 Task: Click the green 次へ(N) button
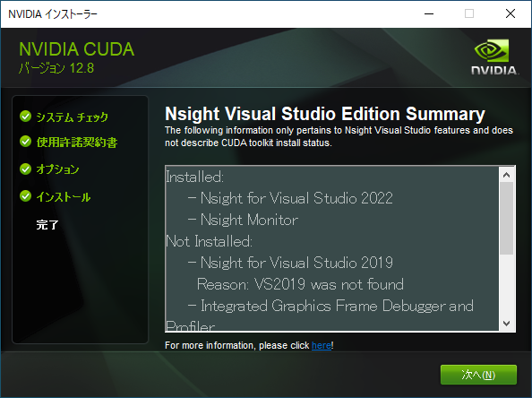point(478,375)
